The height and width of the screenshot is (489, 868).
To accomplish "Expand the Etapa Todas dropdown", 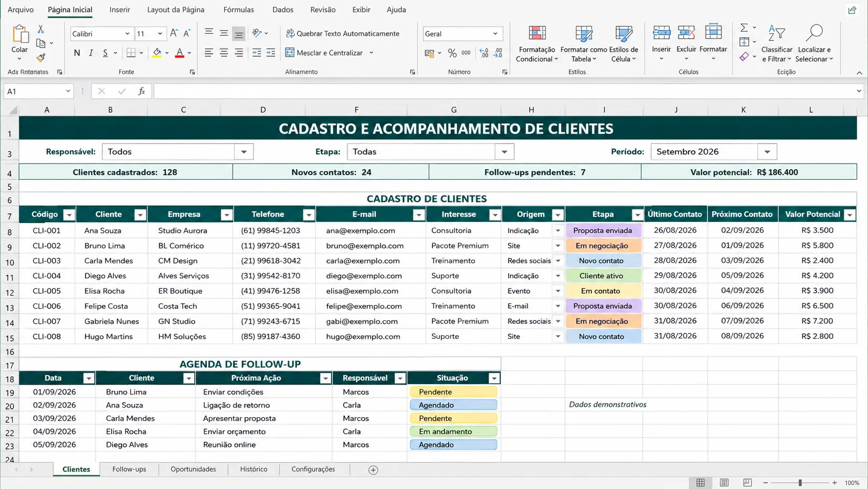I will (x=504, y=152).
